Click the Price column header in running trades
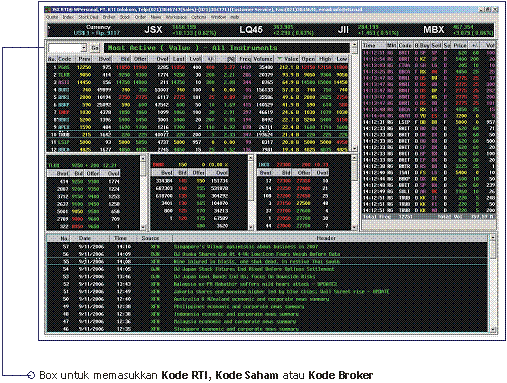The image size is (507, 383). coord(460,45)
